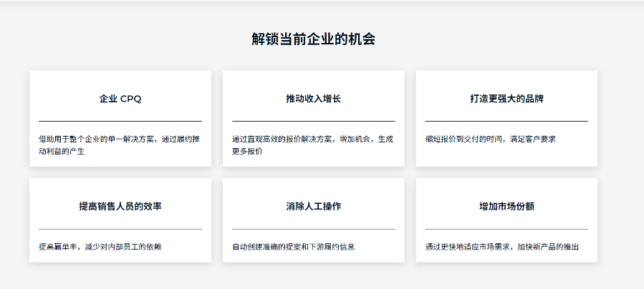The image size is (644, 289).
Task: Click the text 自动创建准确的提案和下游履约信息
Action: point(293,247)
